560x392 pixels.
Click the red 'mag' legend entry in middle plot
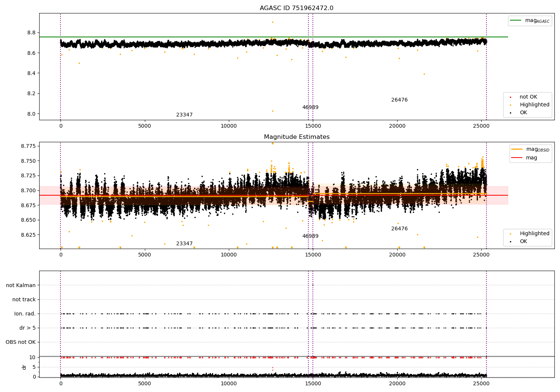click(x=525, y=158)
